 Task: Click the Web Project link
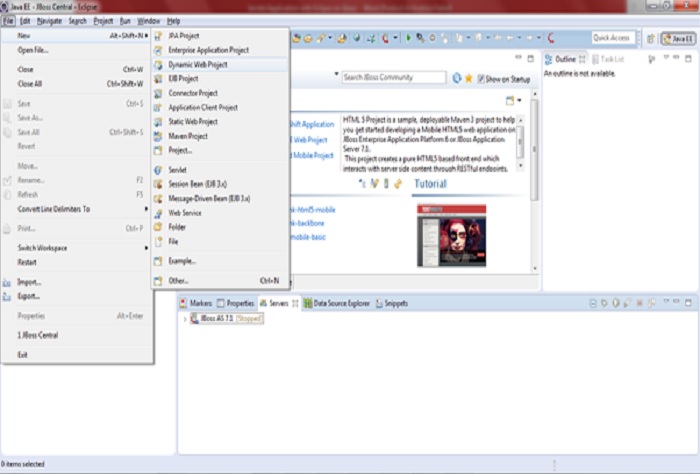pos(309,140)
